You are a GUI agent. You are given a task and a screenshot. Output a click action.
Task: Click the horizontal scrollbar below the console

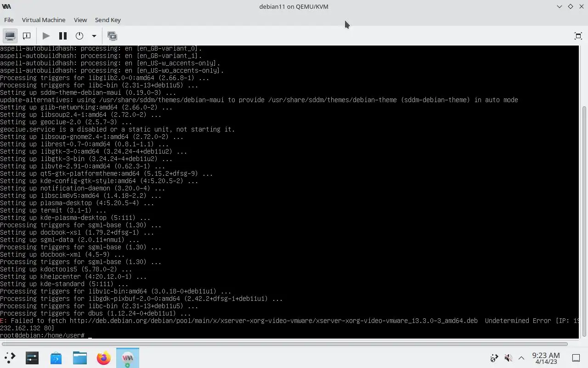click(x=285, y=344)
